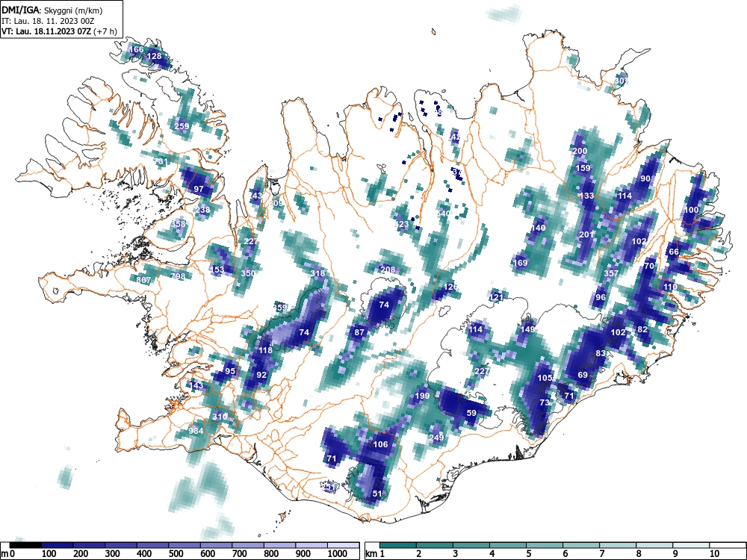
Task: Click the 1000 label on the m legend
Action: click(x=338, y=553)
